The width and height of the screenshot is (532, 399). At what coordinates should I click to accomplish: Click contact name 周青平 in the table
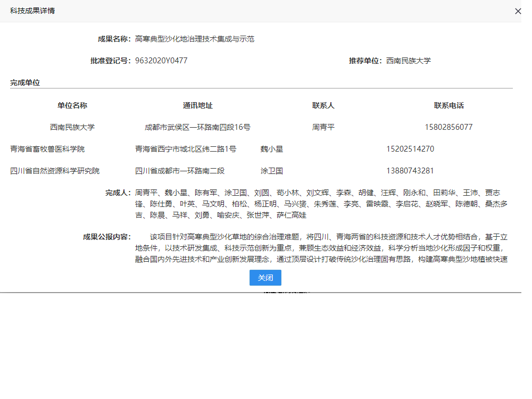point(323,127)
